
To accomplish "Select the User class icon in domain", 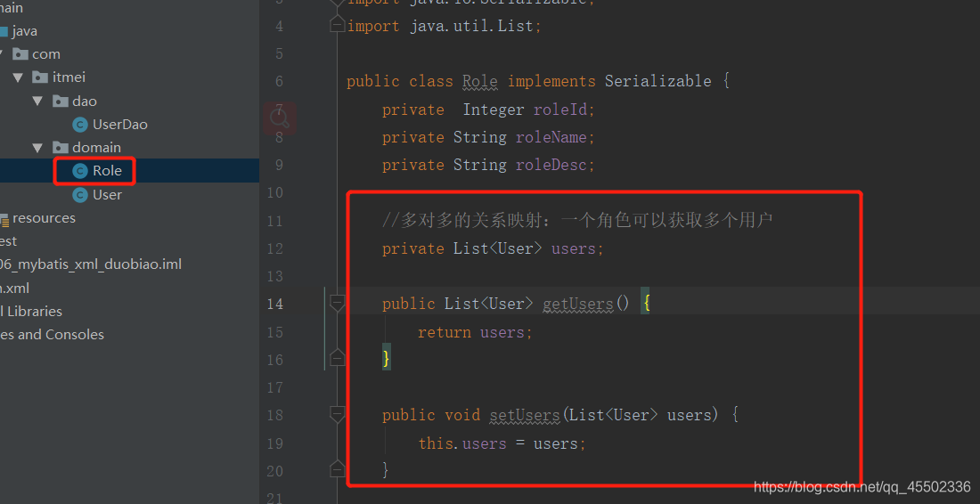I will pos(80,195).
